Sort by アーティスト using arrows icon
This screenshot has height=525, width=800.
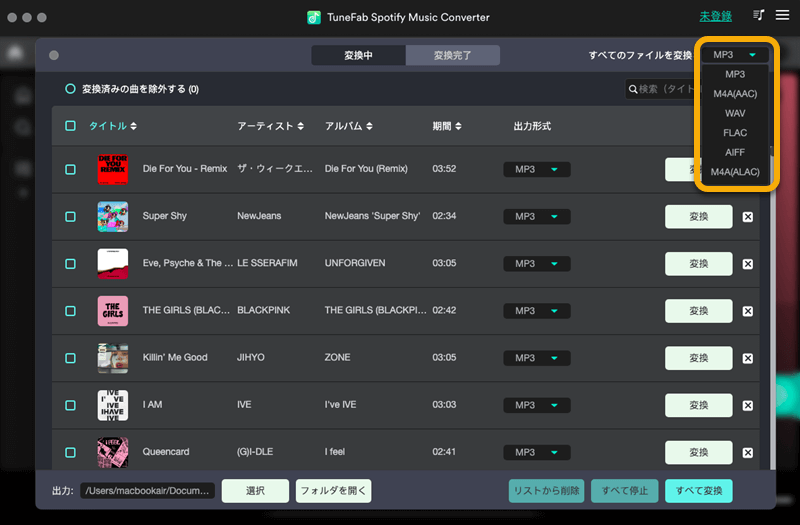(x=301, y=126)
